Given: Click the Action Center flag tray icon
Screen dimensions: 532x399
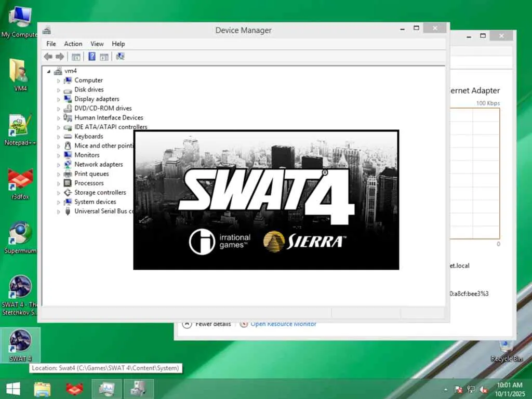Looking at the screenshot, I should [x=458, y=390].
